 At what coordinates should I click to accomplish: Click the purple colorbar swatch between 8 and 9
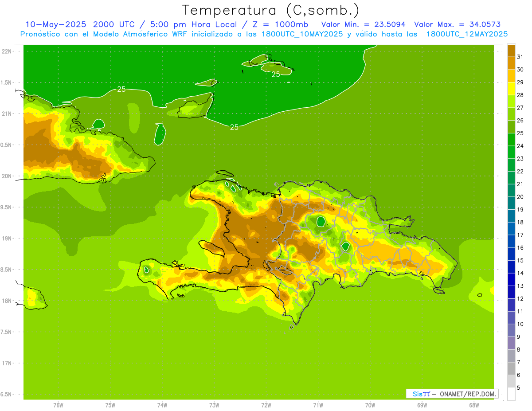(x=511, y=343)
